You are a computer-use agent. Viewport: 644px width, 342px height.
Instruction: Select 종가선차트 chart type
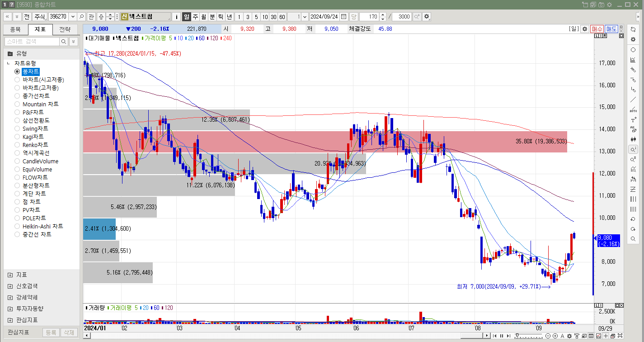[32, 96]
